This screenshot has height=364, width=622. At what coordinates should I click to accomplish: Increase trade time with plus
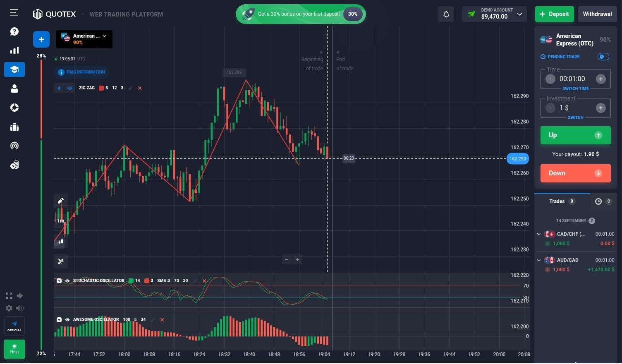tap(601, 79)
